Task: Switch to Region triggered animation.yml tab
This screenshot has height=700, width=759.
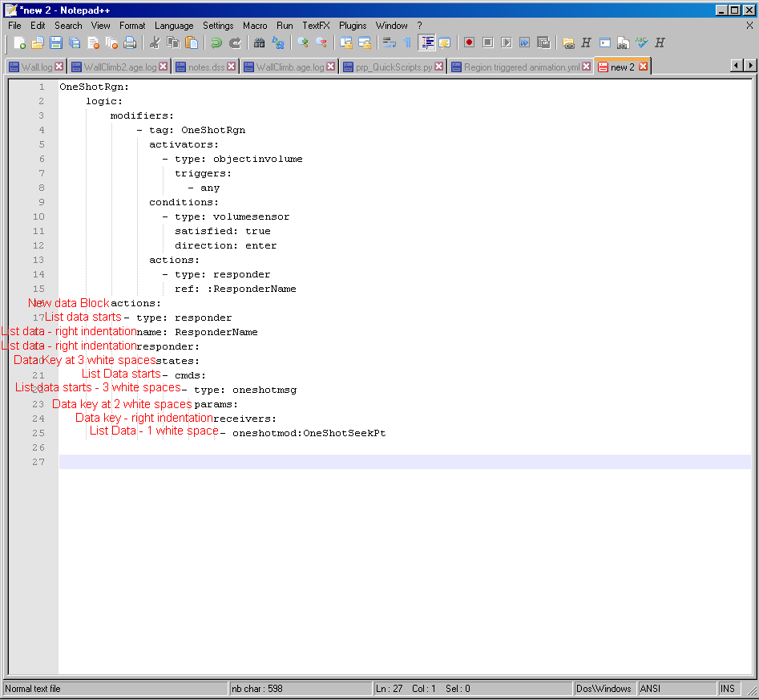Action: pos(521,67)
